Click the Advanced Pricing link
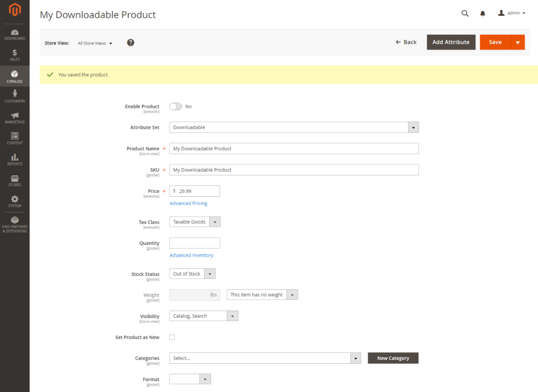 tap(188, 203)
